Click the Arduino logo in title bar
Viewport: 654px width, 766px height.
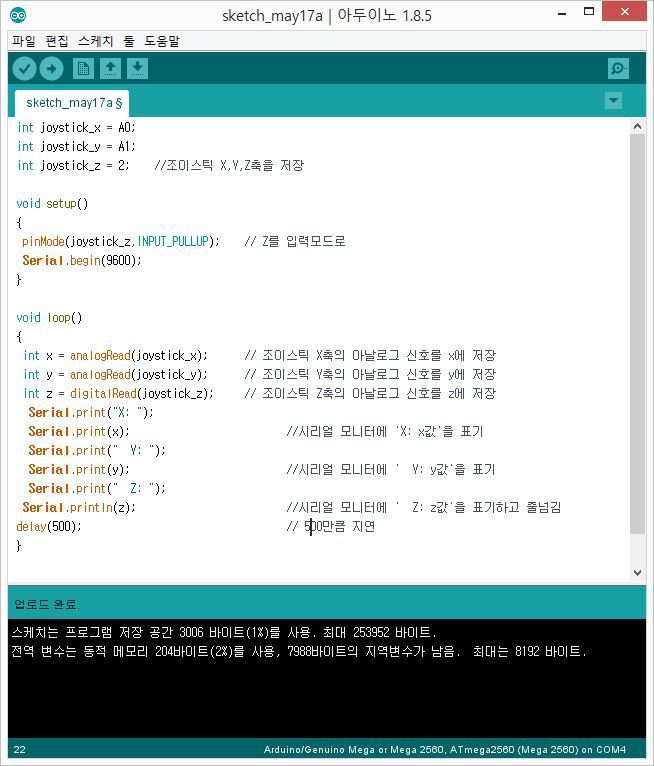click(18, 16)
